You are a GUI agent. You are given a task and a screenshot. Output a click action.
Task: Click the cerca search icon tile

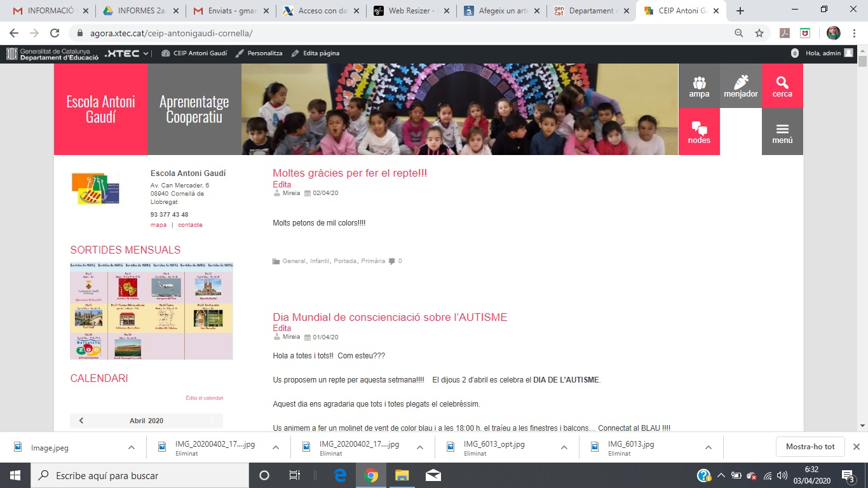pyautogui.click(x=782, y=86)
